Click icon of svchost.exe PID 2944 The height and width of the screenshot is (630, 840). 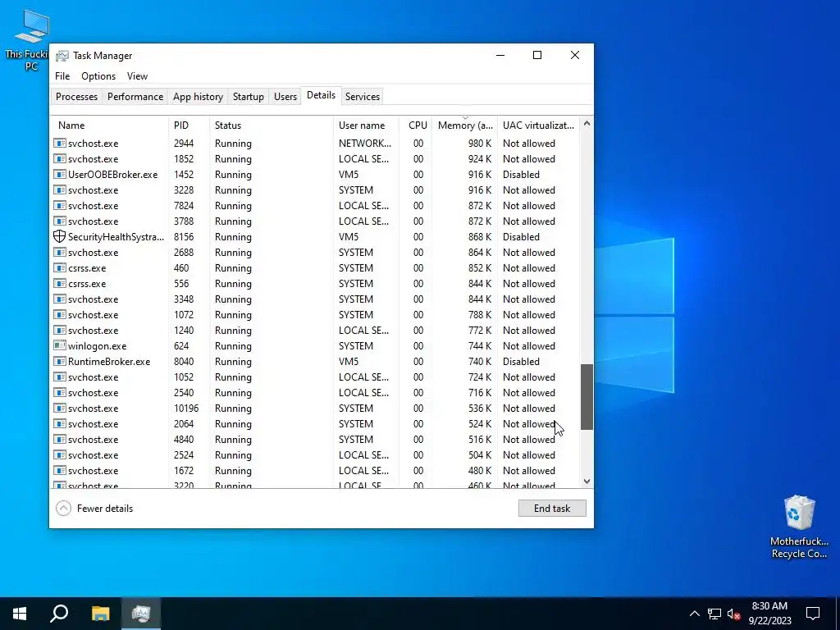[59, 143]
